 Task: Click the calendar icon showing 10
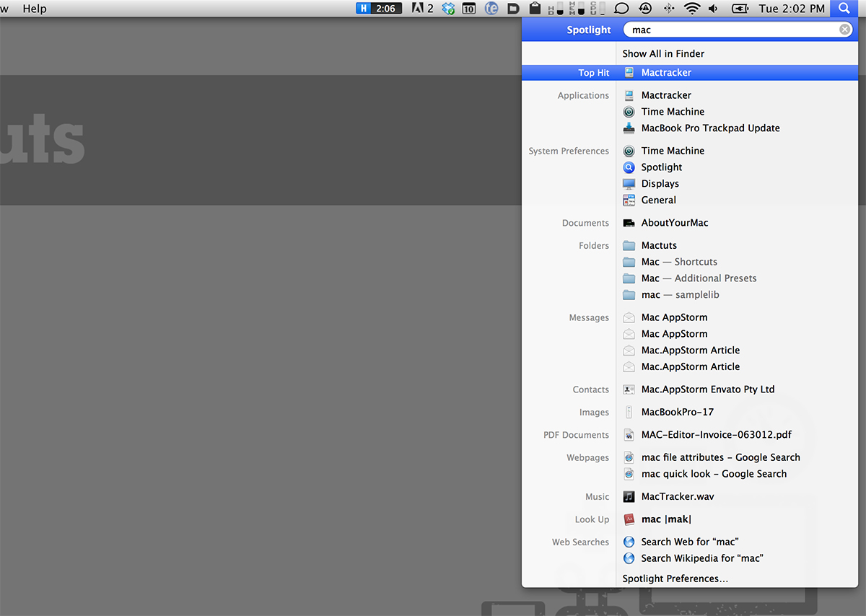pyautogui.click(x=469, y=9)
